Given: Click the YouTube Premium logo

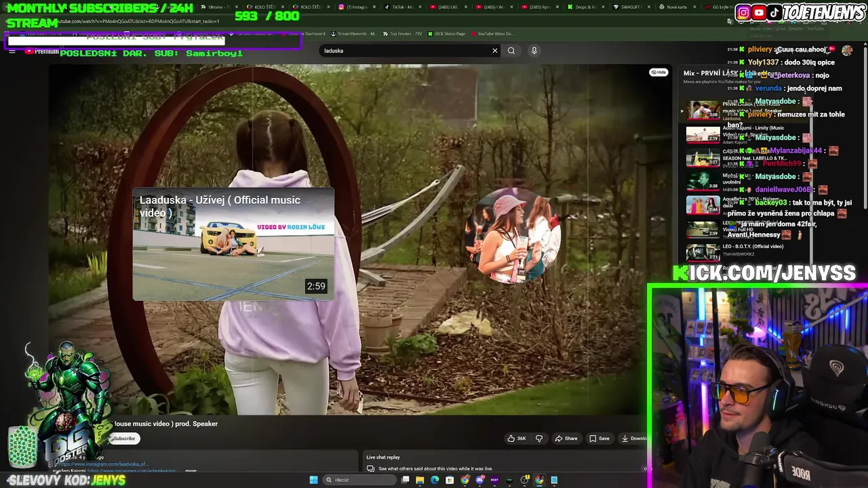Looking at the screenshot, I should [42, 51].
